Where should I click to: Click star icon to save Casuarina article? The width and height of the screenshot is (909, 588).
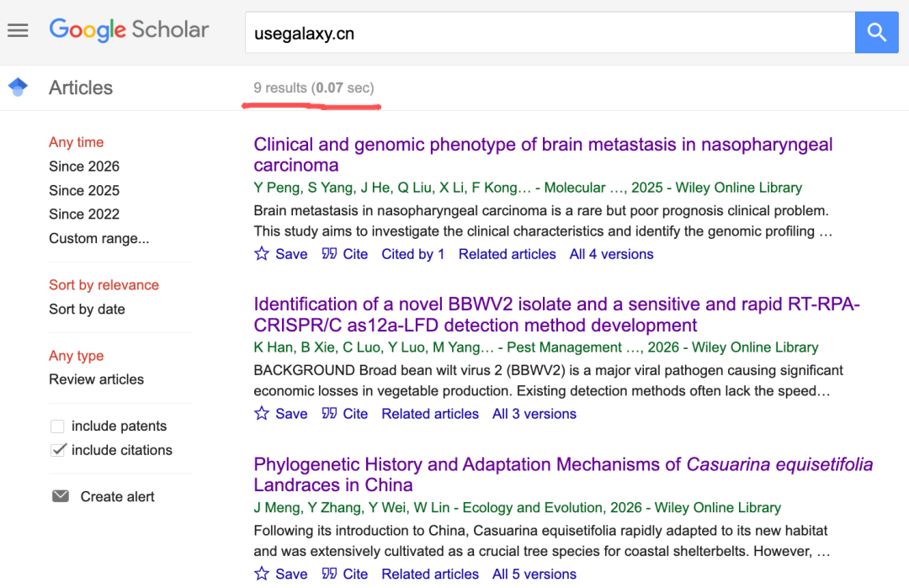coord(262,574)
